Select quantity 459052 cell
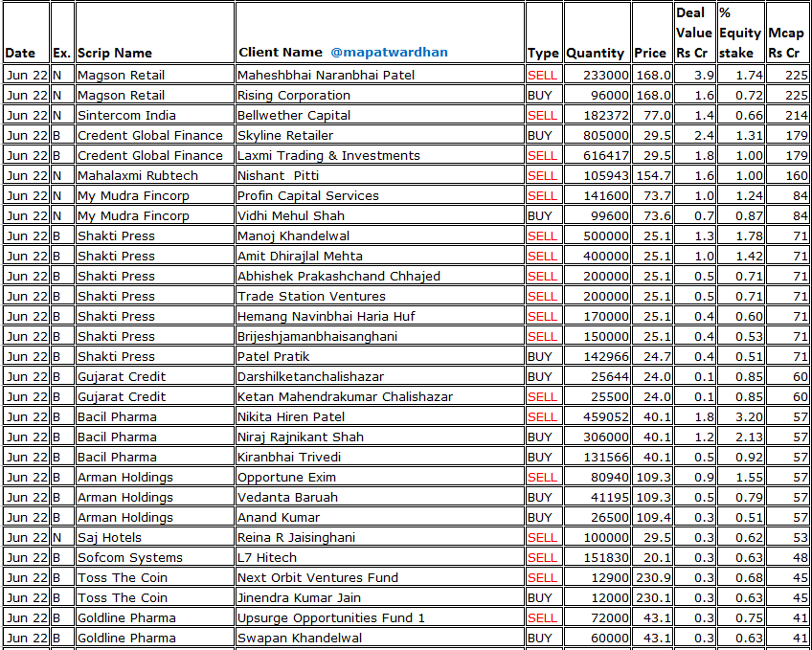The width and height of the screenshot is (812, 650). point(598,417)
